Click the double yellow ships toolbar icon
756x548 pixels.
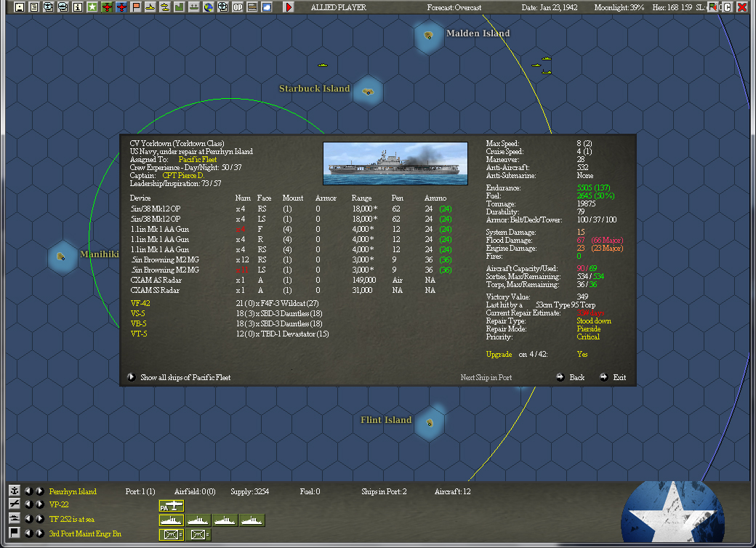pos(165,7)
